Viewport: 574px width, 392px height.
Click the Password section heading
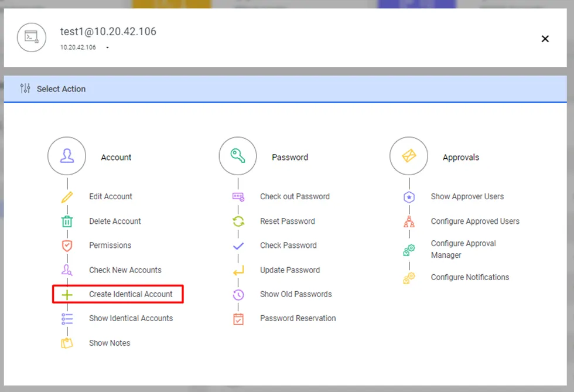pyautogui.click(x=290, y=158)
